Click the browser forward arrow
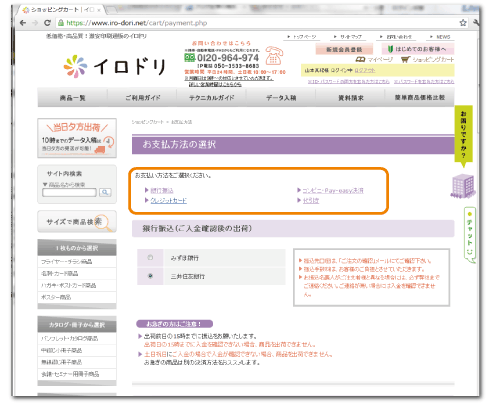Screen dimensions: 490x406 tap(35, 23)
